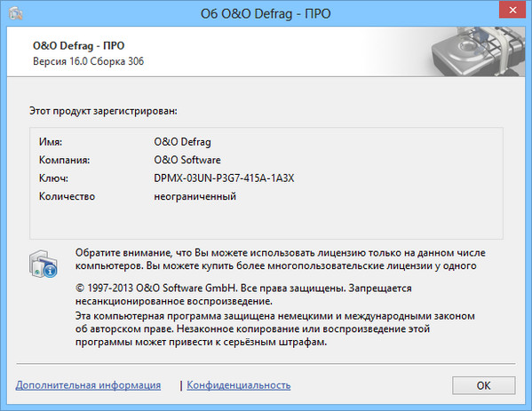
Task: Click the Ключ: label
Action: point(53,178)
